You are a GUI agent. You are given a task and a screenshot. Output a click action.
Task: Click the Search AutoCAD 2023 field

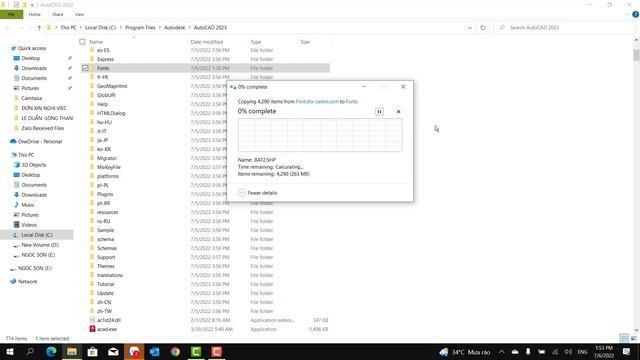point(565,27)
